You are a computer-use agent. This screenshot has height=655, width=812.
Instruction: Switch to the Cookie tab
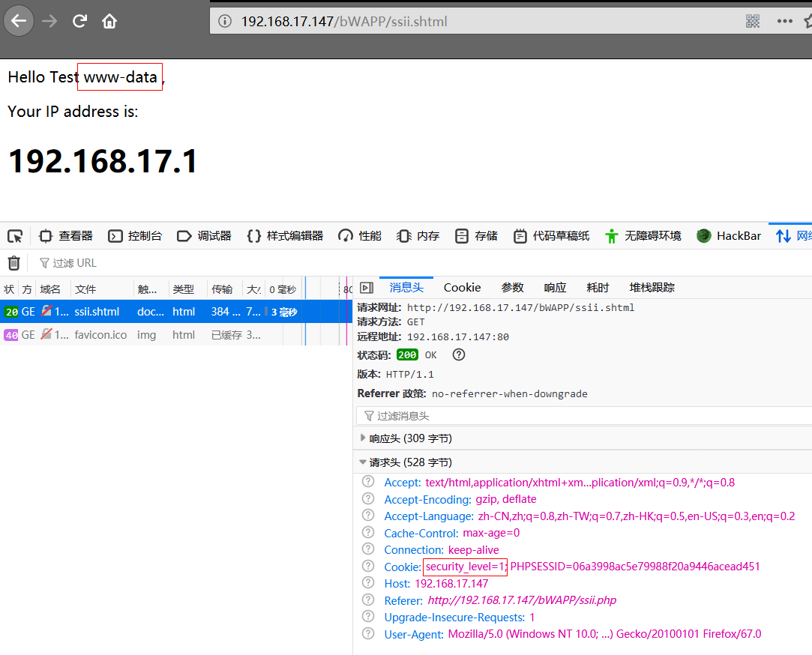[x=462, y=288]
